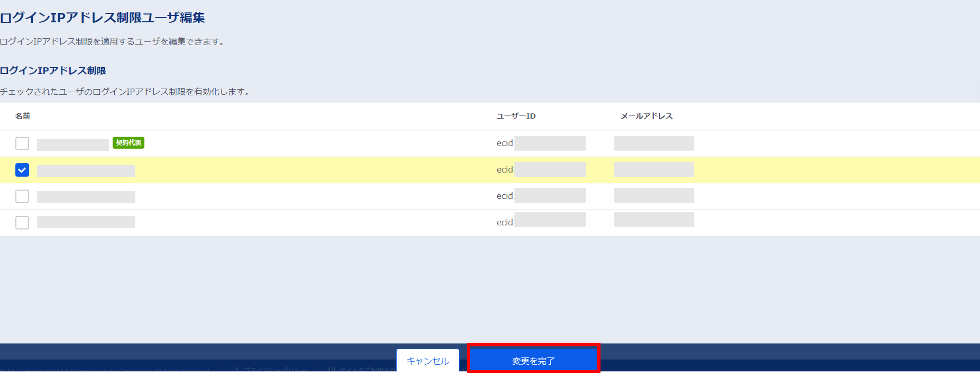Screen dimensions: 980x373
Task: Select the 名前 column header
Action: [23, 116]
